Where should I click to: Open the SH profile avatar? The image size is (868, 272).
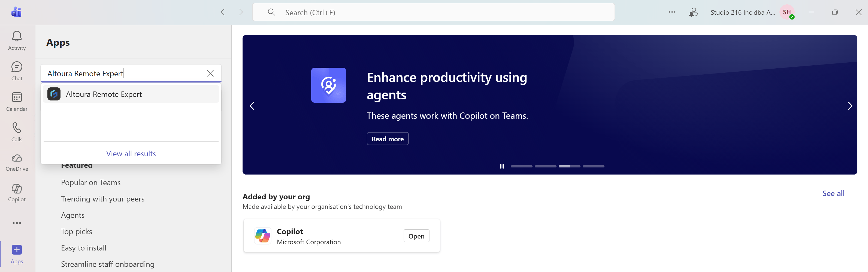(x=787, y=13)
